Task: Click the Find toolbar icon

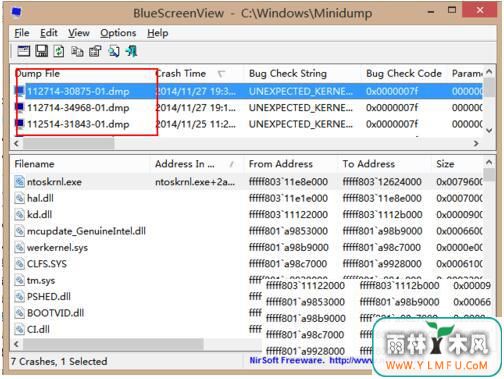Action: coord(114,51)
